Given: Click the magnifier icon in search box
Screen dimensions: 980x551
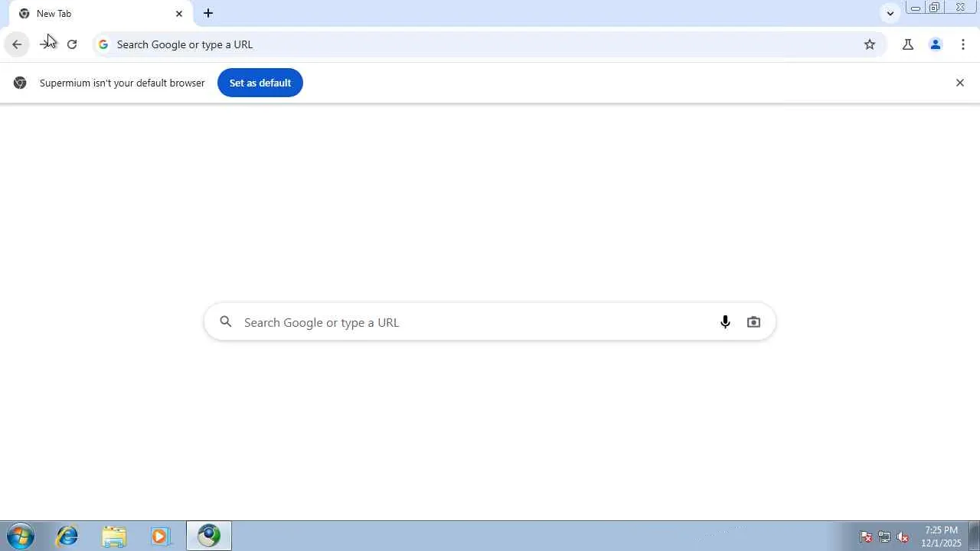Looking at the screenshot, I should click(x=226, y=322).
